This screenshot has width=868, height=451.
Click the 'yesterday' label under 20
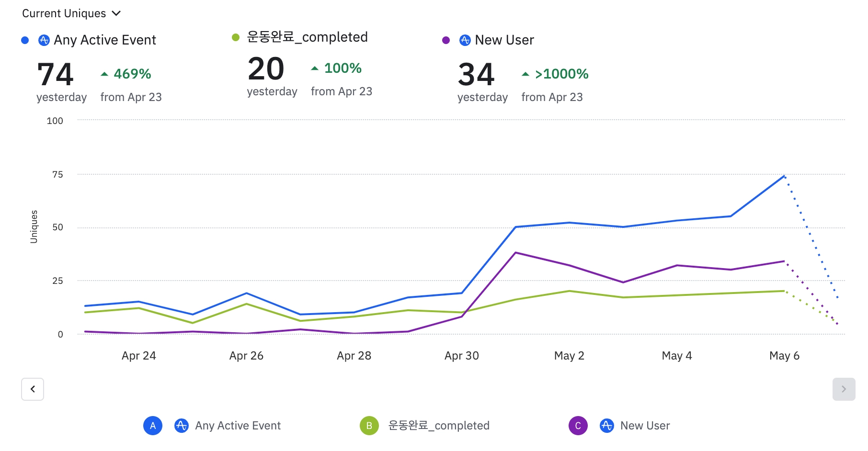click(x=272, y=91)
